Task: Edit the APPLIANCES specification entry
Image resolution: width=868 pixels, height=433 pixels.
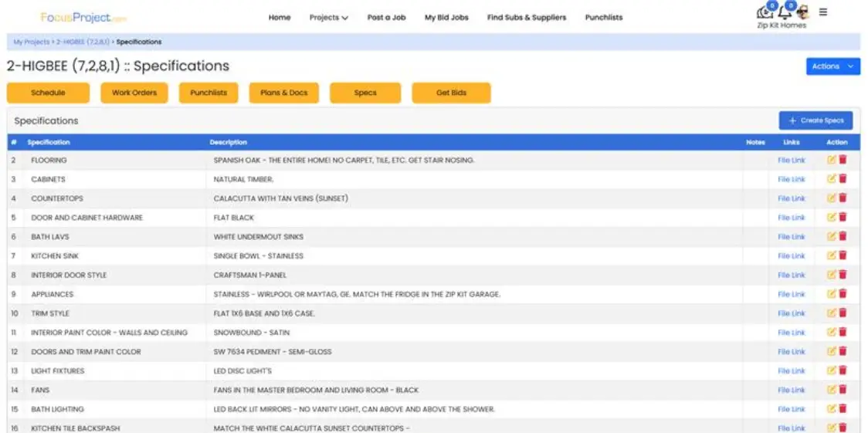Action: (x=831, y=294)
